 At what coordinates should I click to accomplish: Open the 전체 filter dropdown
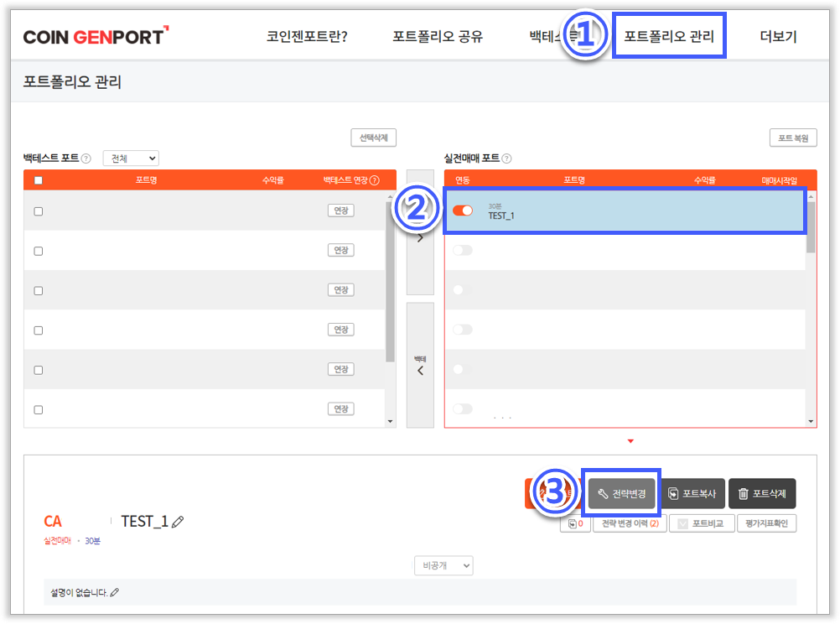(131, 159)
